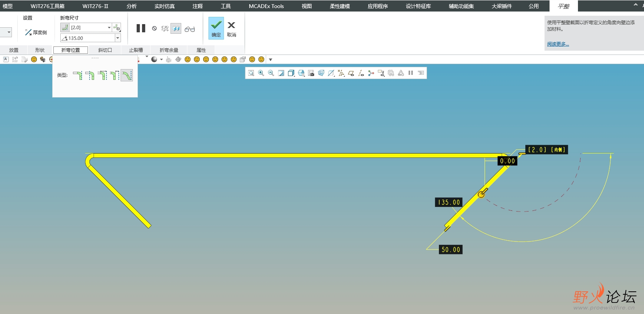
Task: Click the gears icon in quick toolbar
Action: click(x=43, y=59)
